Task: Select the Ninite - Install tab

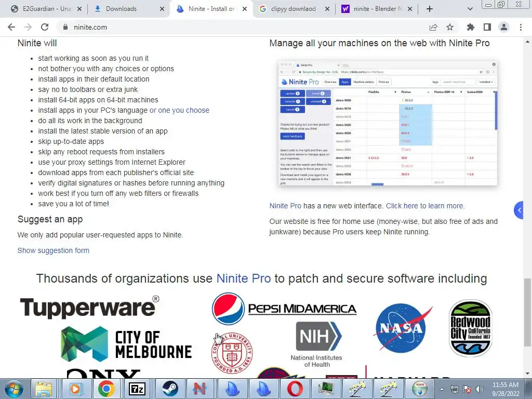Action: point(212,9)
